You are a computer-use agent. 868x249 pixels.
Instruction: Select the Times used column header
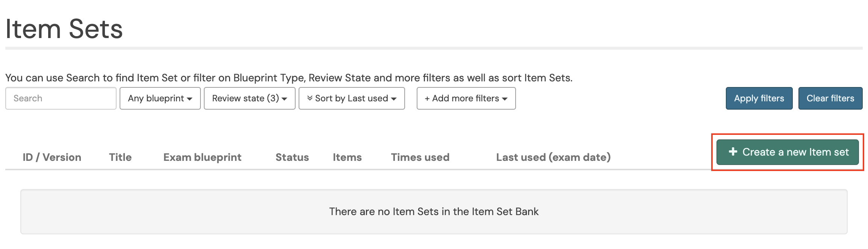point(420,157)
